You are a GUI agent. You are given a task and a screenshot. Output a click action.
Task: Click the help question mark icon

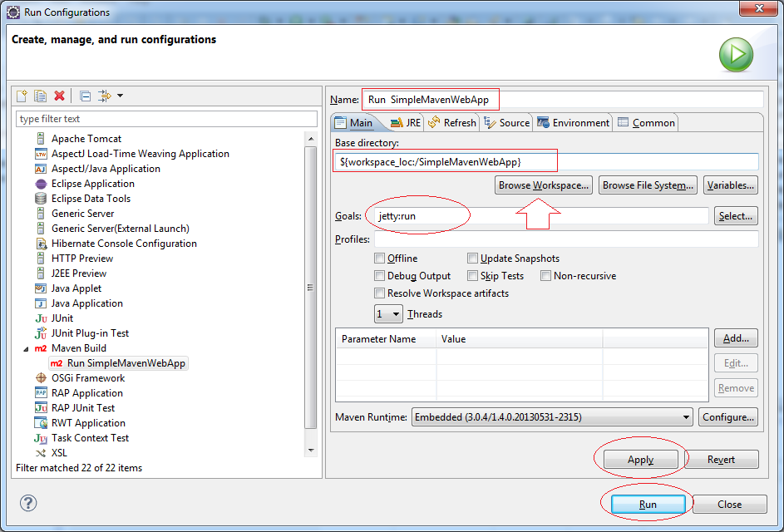28,503
